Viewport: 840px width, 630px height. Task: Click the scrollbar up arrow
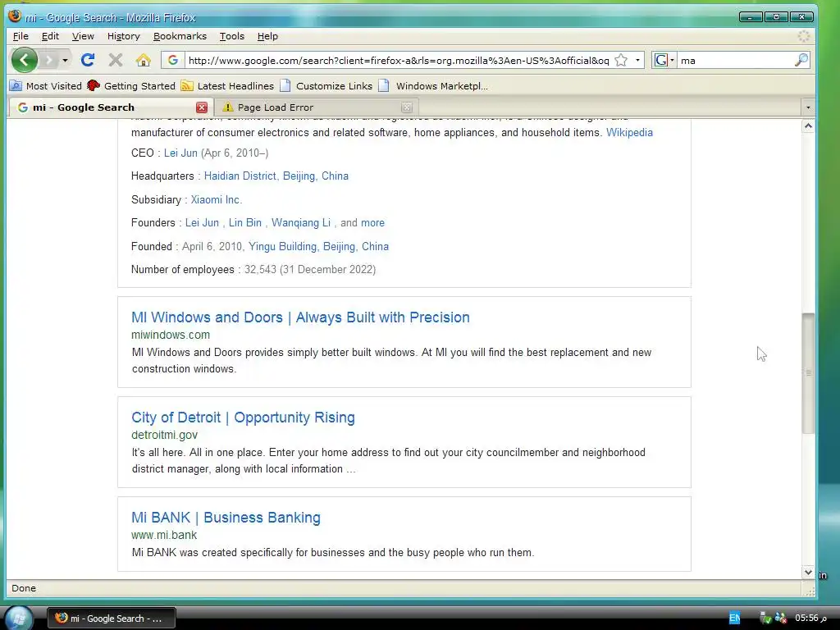(x=808, y=126)
